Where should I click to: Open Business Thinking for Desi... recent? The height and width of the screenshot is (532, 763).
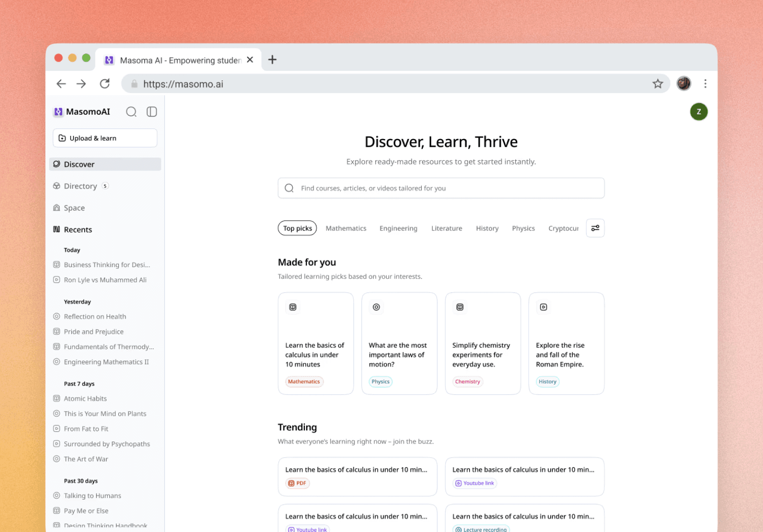[102, 264]
